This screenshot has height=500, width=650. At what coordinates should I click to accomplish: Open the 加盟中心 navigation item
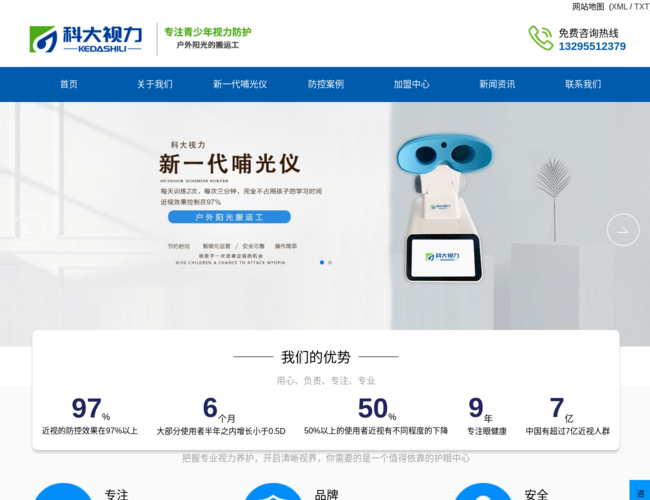coord(412,84)
